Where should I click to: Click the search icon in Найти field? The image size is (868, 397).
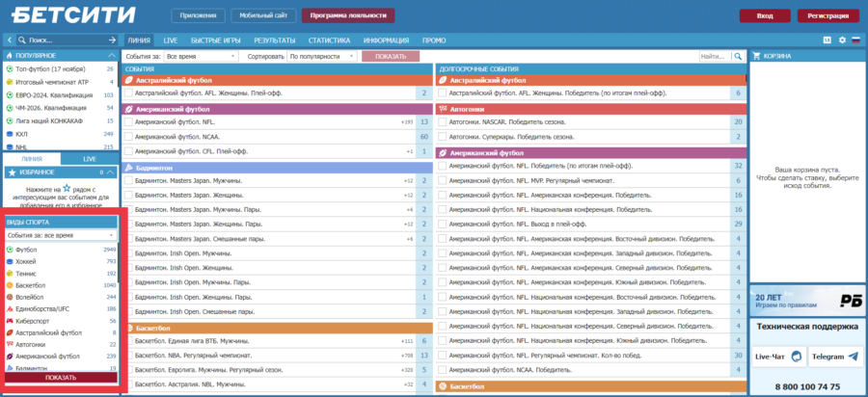point(737,57)
